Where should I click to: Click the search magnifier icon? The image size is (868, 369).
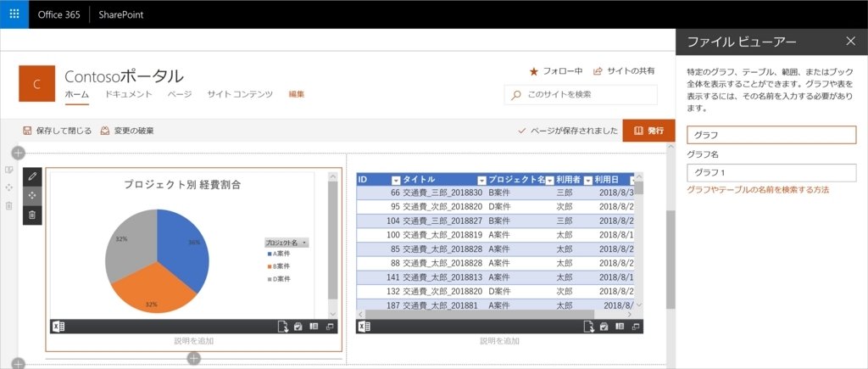[516, 95]
